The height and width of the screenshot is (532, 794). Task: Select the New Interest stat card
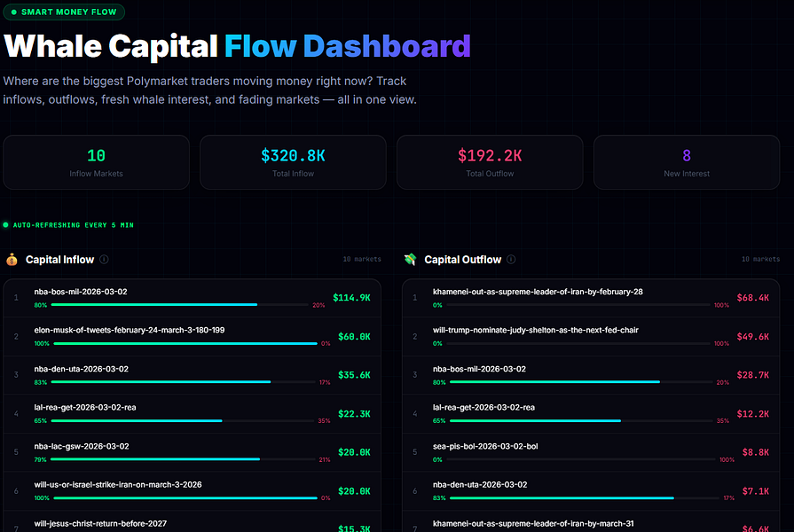tap(687, 162)
